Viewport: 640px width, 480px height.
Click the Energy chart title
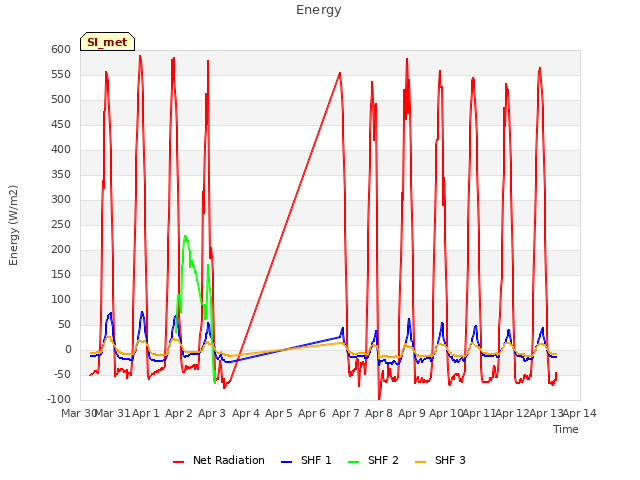point(319,10)
